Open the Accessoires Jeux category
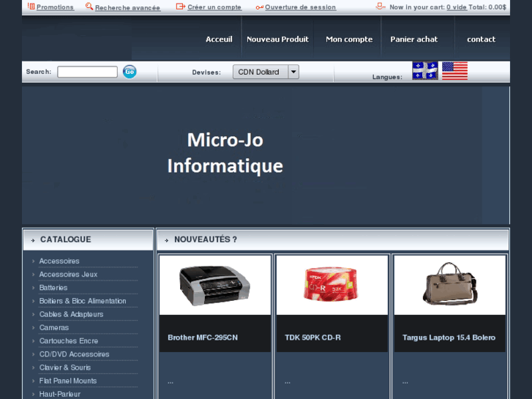This screenshot has width=532, height=399. (68, 275)
